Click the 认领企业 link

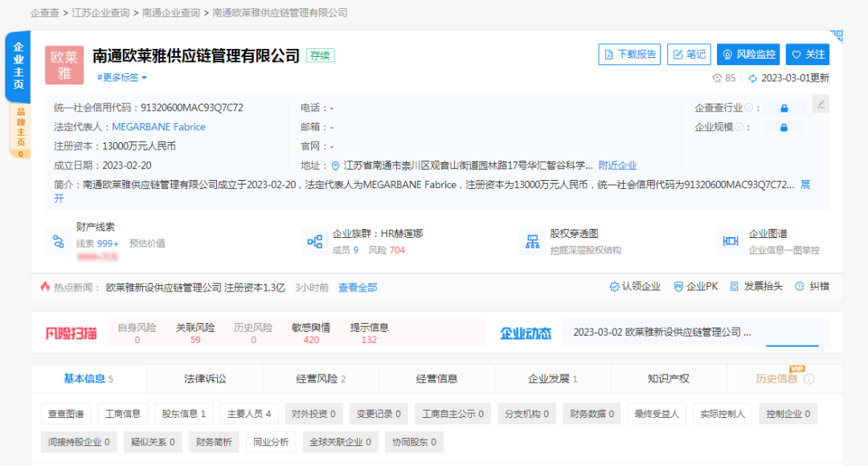pyautogui.click(x=635, y=287)
